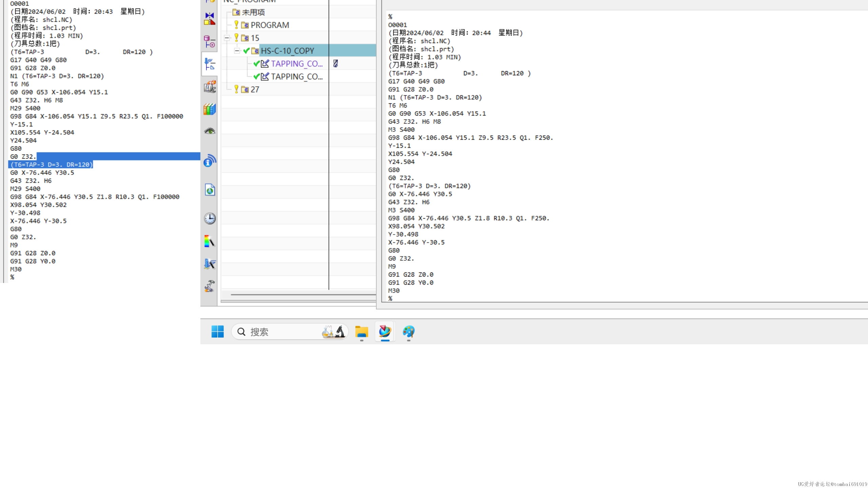Viewport: 868px width, 488px height.
Task: Click the folder icon of PROGRAM group
Action: click(244, 25)
